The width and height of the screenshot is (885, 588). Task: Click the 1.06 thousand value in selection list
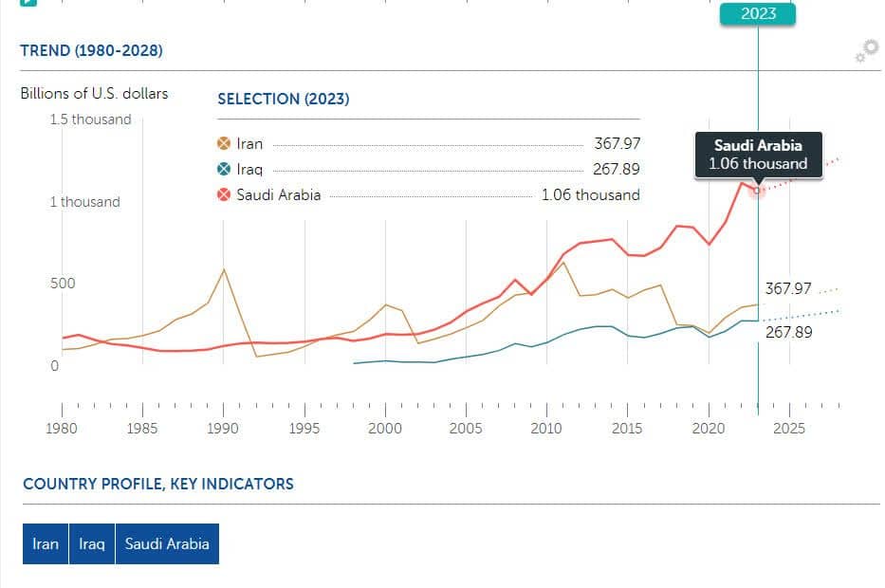(590, 194)
